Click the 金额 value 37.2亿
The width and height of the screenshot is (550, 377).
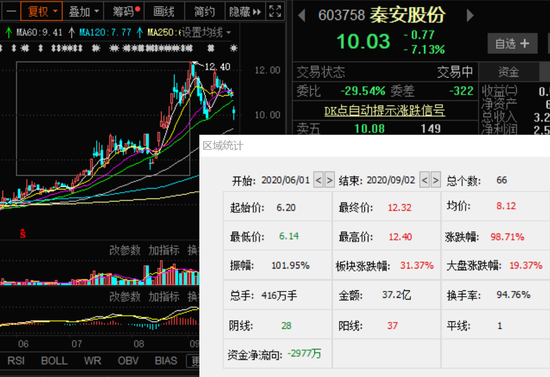pos(396,295)
